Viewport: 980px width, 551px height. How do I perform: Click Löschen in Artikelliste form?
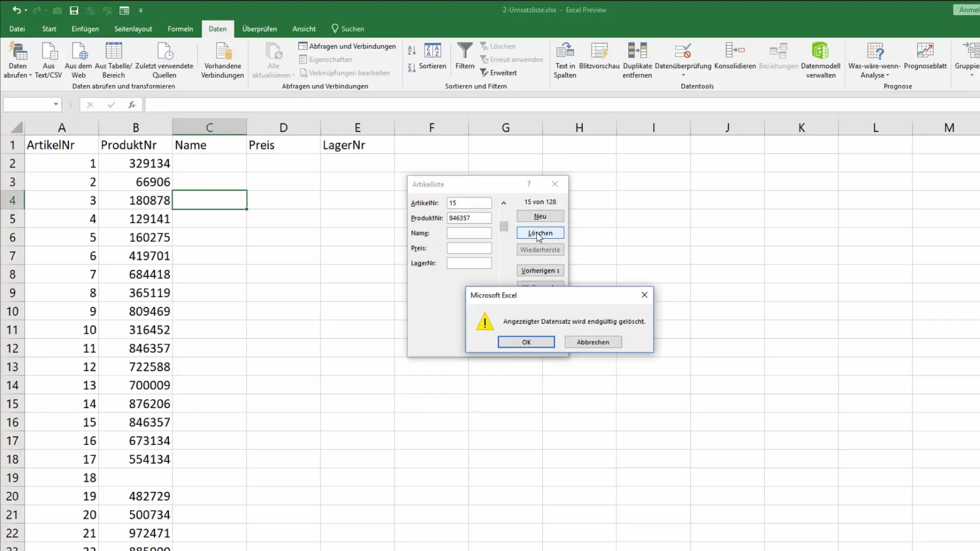coord(540,233)
